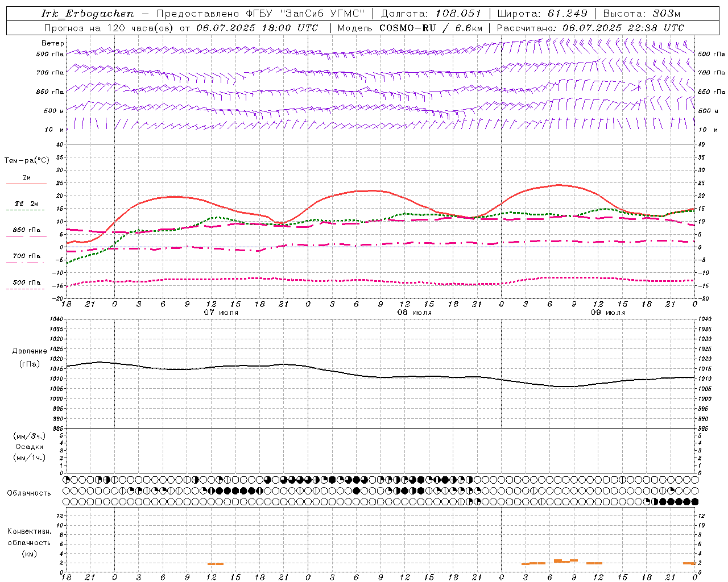Click the Ветер wind panel label
This screenshot has height=582, width=728.
pos(53,43)
